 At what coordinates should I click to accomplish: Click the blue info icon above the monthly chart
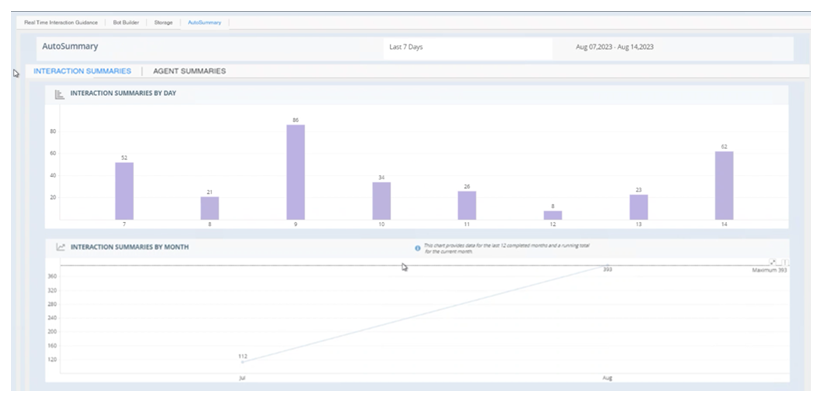418,248
